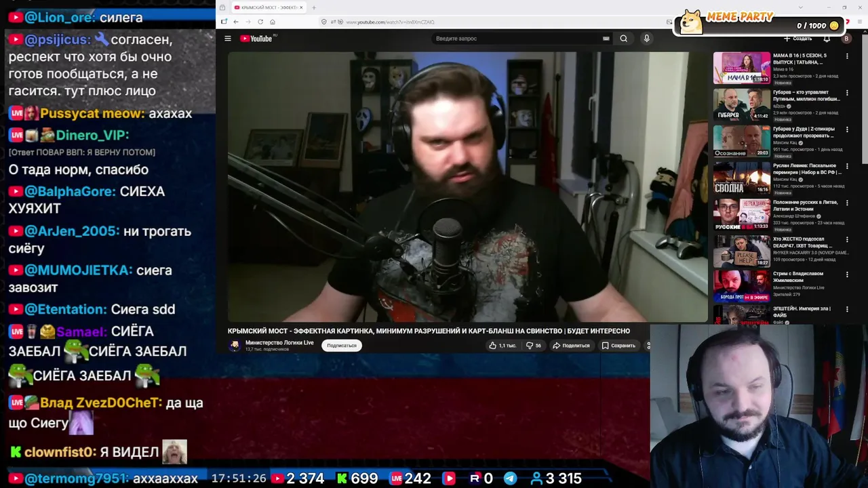Open Положение русских в Литве thumbnail
Image resolution: width=868 pixels, height=488 pixels.
click(741, 214)
